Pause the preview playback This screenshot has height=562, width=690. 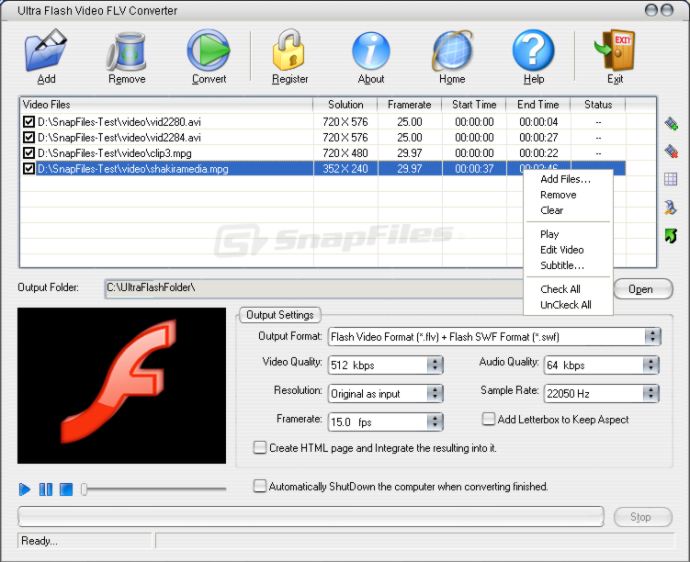(x=46, y=489)
